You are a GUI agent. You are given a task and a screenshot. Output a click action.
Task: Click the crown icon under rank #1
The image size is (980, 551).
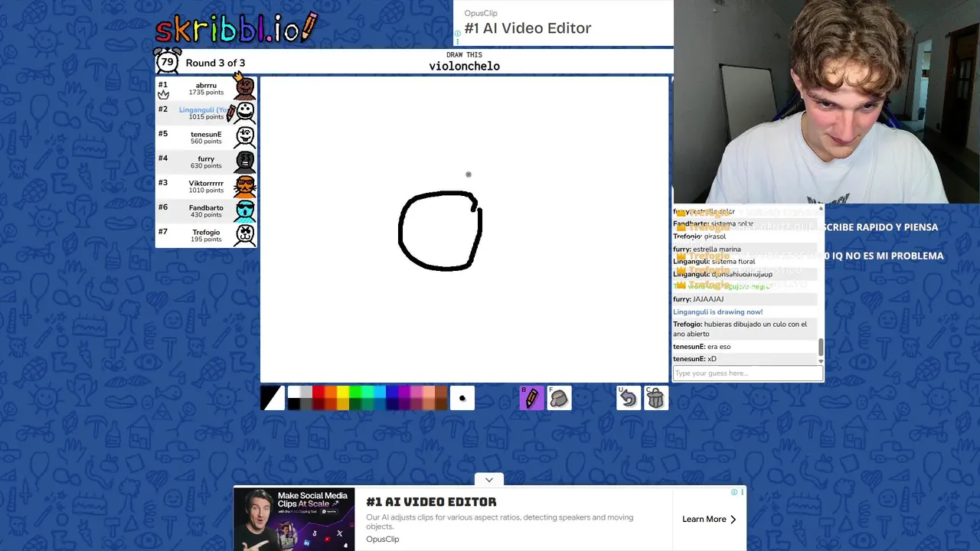pos(163,95)
